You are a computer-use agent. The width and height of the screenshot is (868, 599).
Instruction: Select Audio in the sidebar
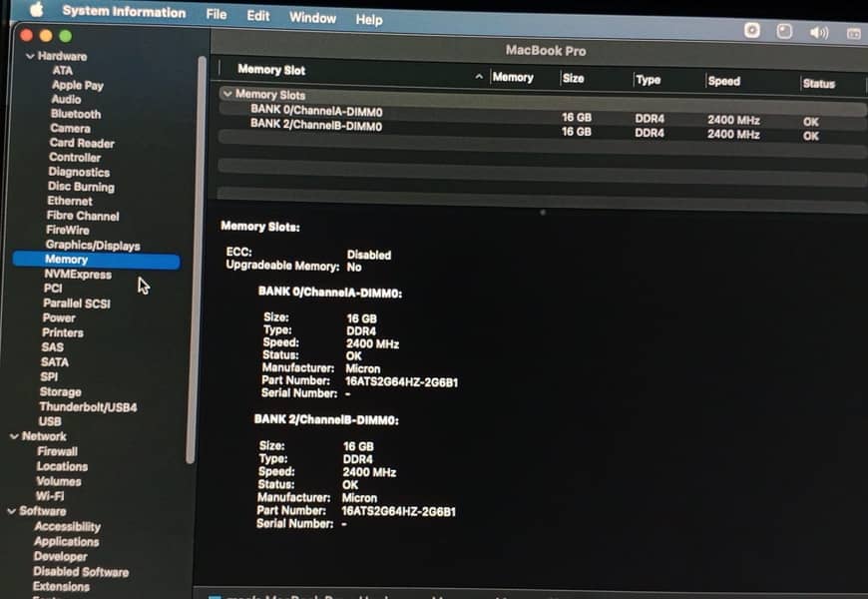coord(66,99)
